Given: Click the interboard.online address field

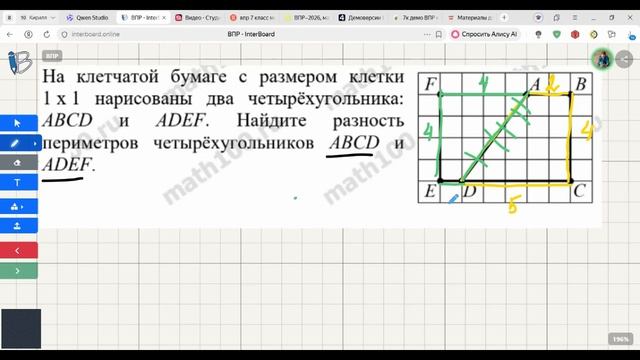Looking at the screenshot, I should click(96, 34).
